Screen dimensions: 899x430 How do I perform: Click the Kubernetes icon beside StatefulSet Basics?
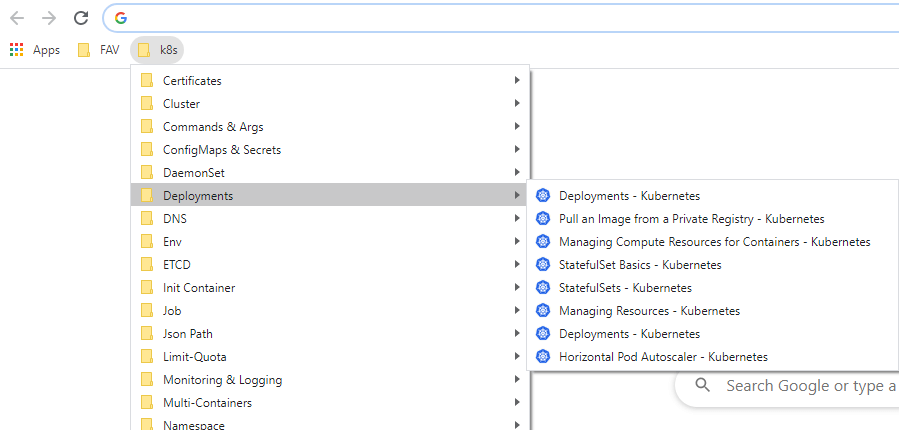coord(542,264)
